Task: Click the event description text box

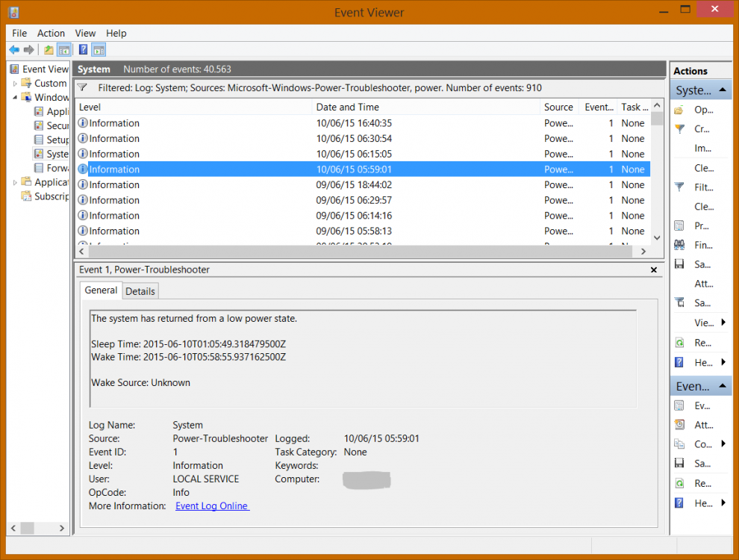Action: point(363,358)
